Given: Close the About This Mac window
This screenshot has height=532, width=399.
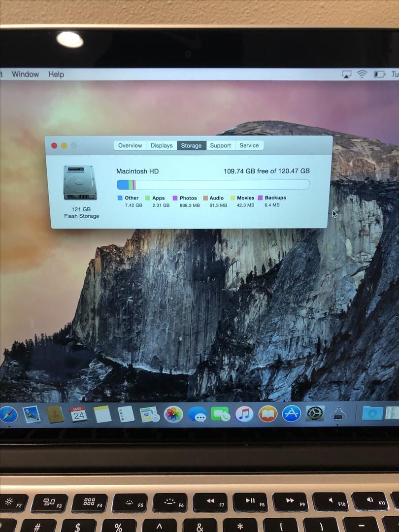Looking at the screenshot, I should [54, 145].
